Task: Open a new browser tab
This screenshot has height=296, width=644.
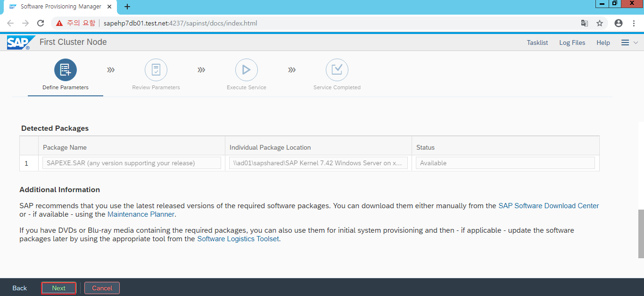Action: (x=127, y=7)
